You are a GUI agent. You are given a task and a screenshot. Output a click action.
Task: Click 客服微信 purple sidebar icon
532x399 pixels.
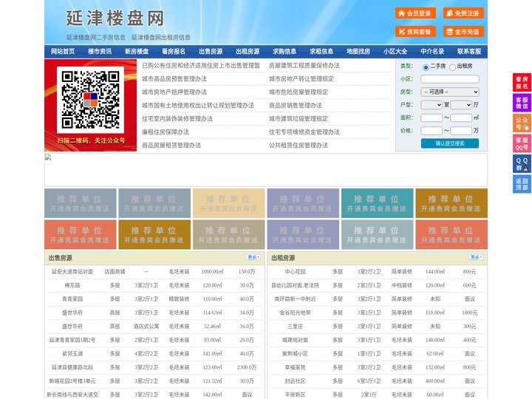(522, 103)
